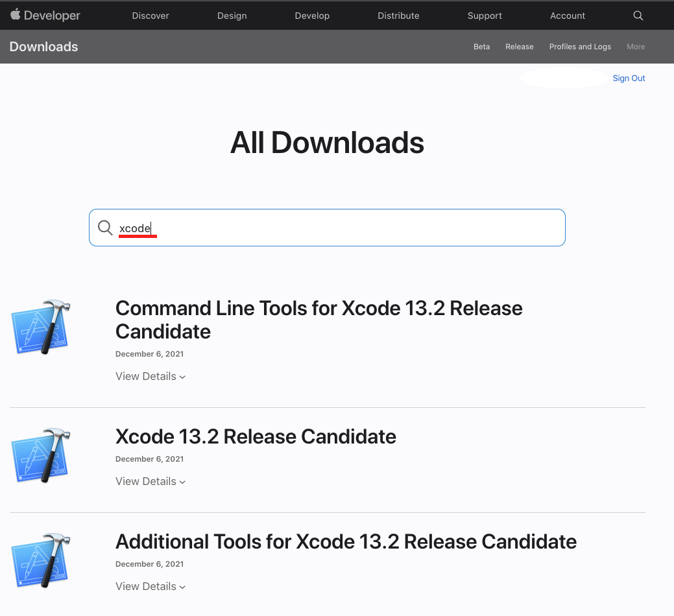Open the Distribute menu item
The height and width of the screenshot is (616, 674).
point(398,16)
